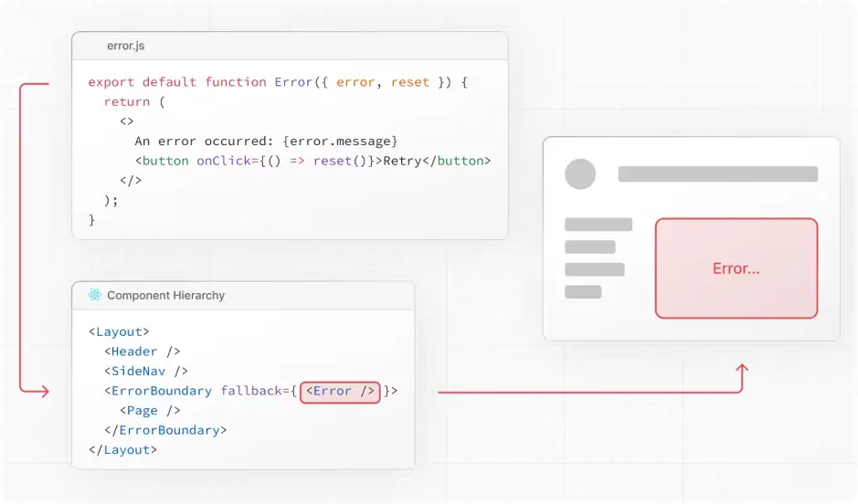This screenshot has width=858, height=504.
Task: Click the opening <Layout> tag
Action: (x=119, y=331)
